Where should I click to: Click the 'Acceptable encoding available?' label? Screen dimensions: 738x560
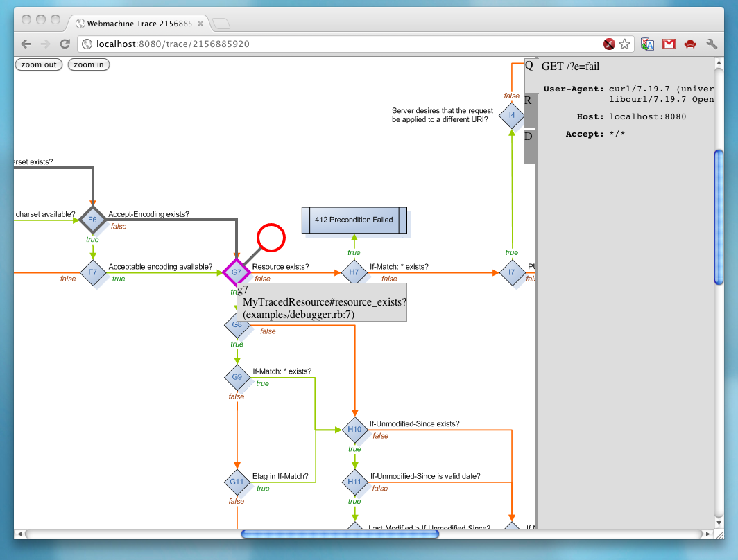[160, 267]
